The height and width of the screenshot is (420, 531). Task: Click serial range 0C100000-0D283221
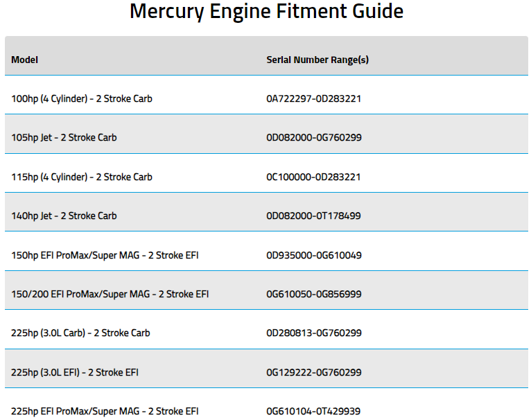(313, 177)
